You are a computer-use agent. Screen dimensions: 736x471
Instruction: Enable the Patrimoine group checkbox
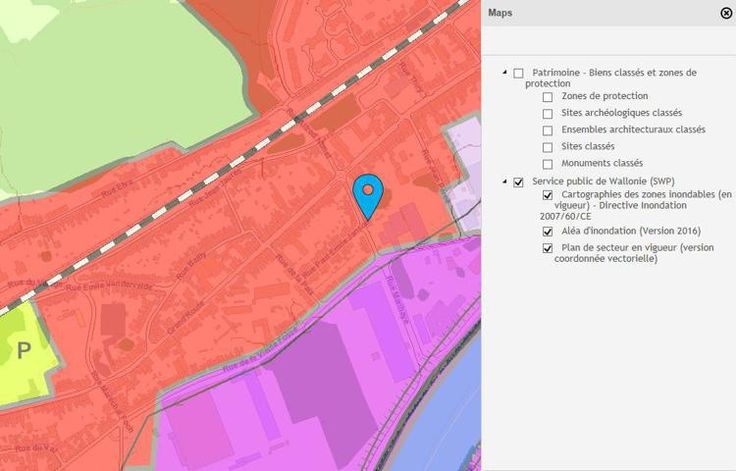518,73
